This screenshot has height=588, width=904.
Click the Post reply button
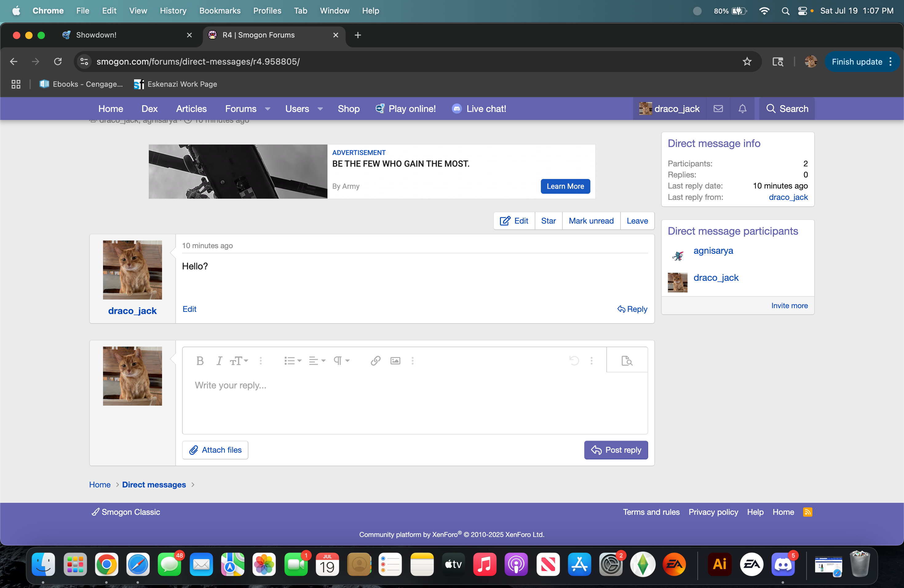(x=616, y=450)
